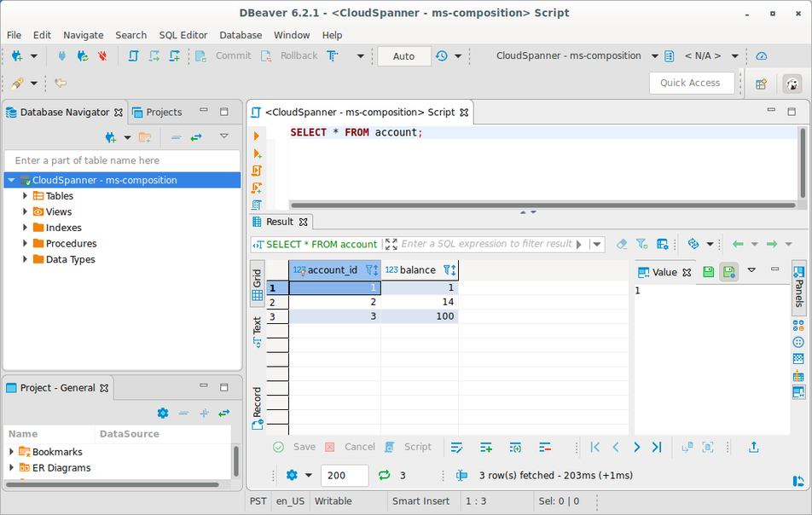Click the Commit button
This screenshot has height=515, width=812.
coord(223,56)
